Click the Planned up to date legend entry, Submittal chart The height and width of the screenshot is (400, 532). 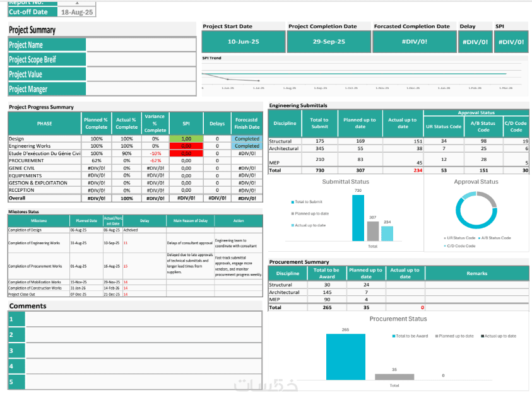310,213
